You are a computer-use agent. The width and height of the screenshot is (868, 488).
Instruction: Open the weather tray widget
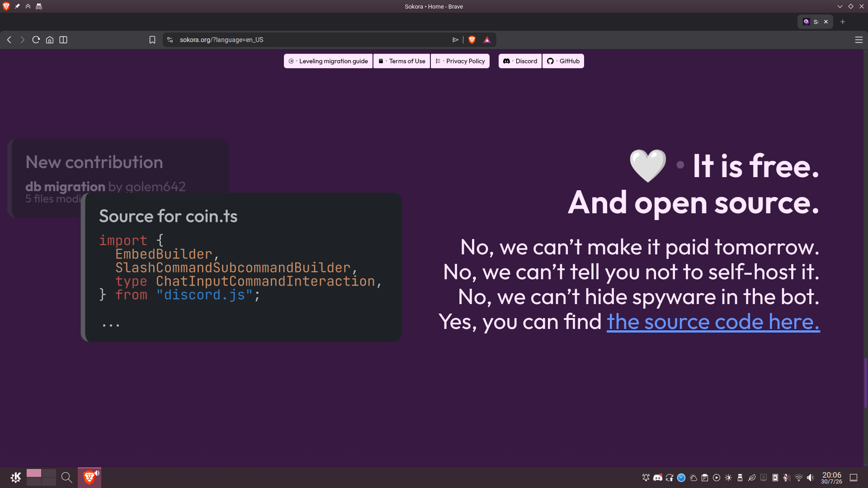[693, 478]
